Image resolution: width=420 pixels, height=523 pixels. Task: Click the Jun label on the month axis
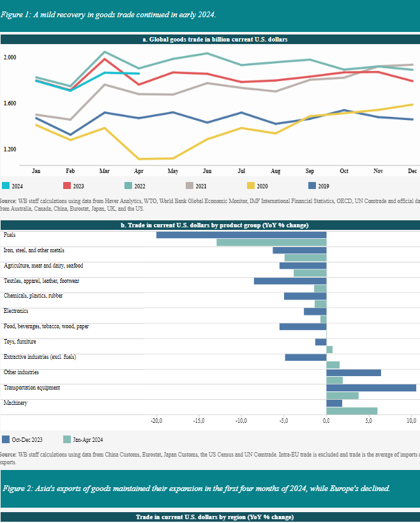[x=207, y=171]
